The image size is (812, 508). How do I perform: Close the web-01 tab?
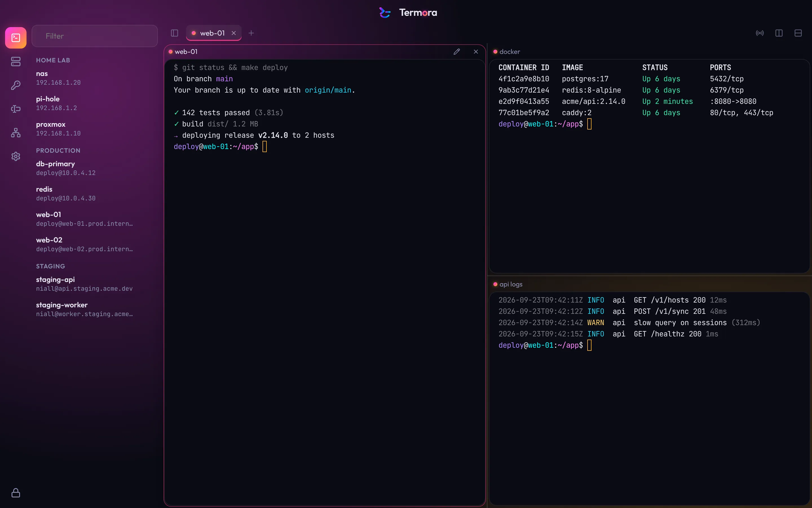pos(234,33)
